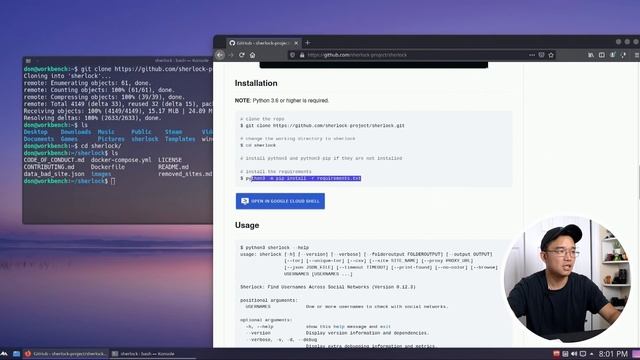Go back in Firefox browser
This screenshot has width=640, height=360.
click(x=220, y=55)
